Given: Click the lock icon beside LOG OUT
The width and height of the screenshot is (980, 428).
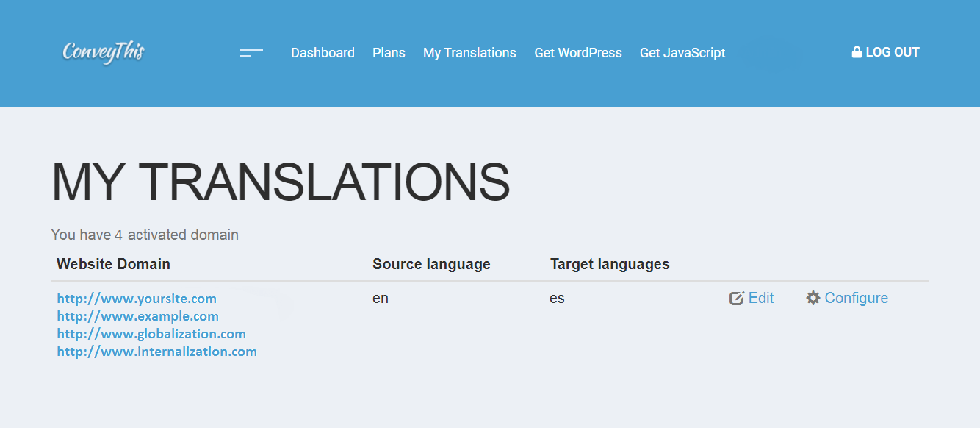Looking at the screenshot, I should pyautogui.click(x=857, y=52).
